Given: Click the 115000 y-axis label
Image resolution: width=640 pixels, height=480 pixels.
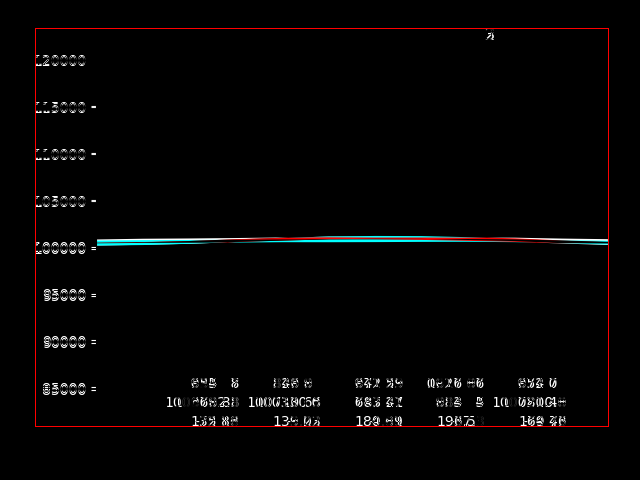Looking at the screenshot, I should coord(61,108).
